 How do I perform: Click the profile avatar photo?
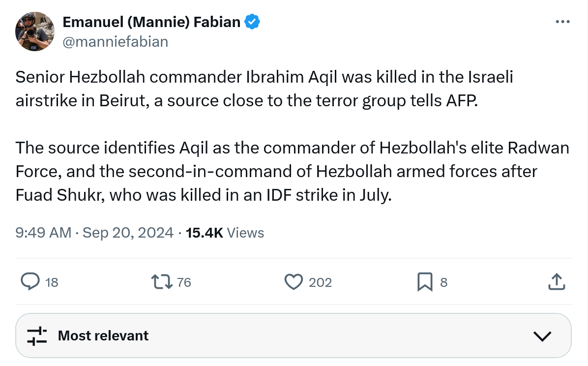(x=34, y=31)
